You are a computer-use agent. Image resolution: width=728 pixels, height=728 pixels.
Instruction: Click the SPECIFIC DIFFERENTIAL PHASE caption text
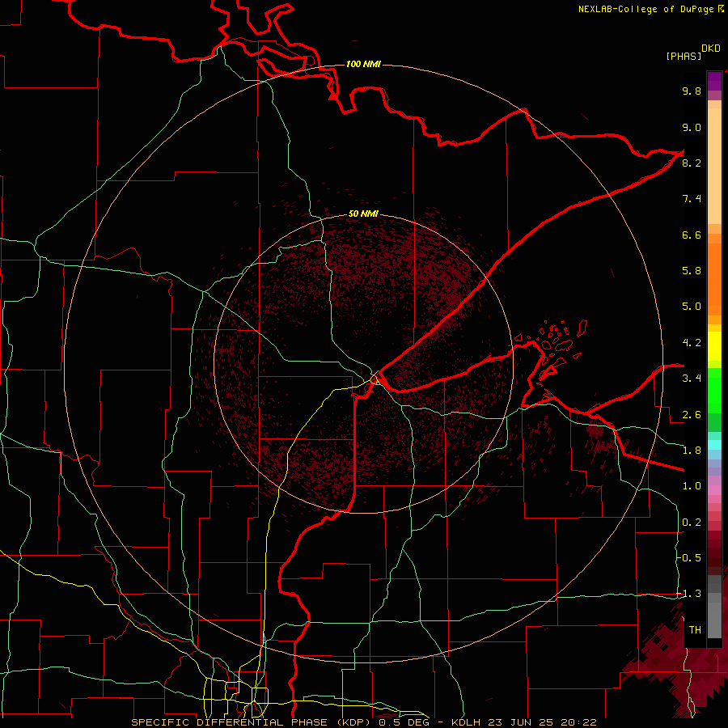pos(230,722)
